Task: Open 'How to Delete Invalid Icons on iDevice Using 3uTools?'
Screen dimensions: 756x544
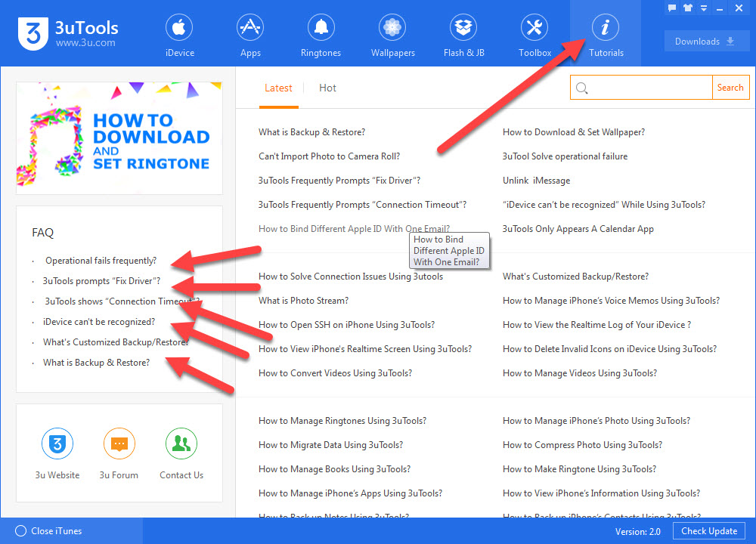Action: 610,349
